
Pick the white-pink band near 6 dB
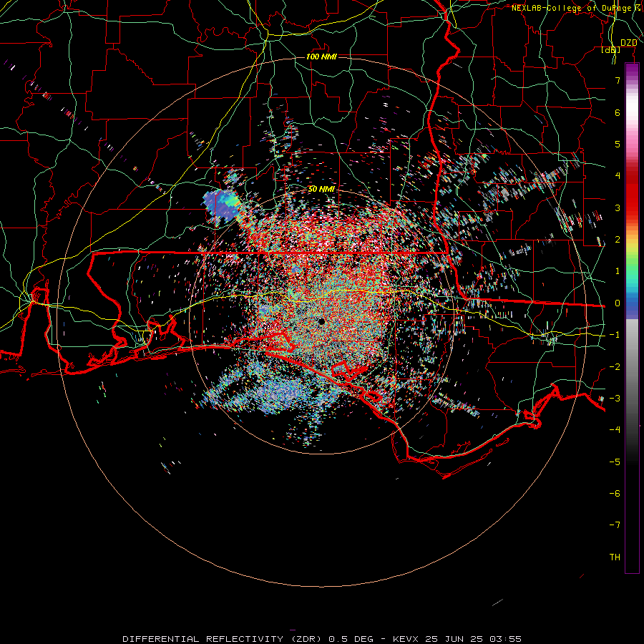[632, 113]
